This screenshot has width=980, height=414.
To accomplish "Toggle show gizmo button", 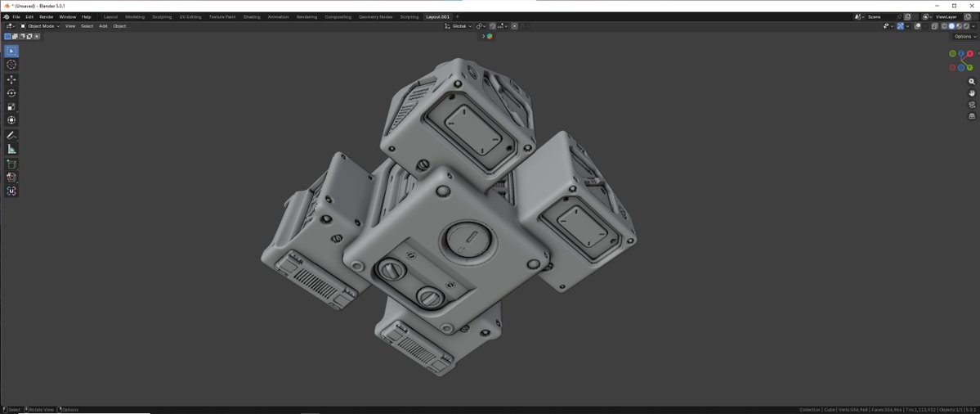I will click(x=900, y=26).
